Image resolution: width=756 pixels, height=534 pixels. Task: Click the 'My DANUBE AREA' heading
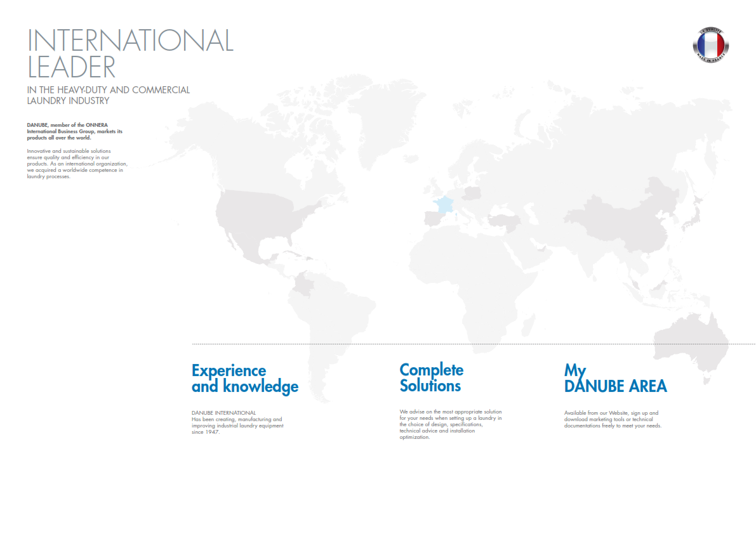(616, 379)
